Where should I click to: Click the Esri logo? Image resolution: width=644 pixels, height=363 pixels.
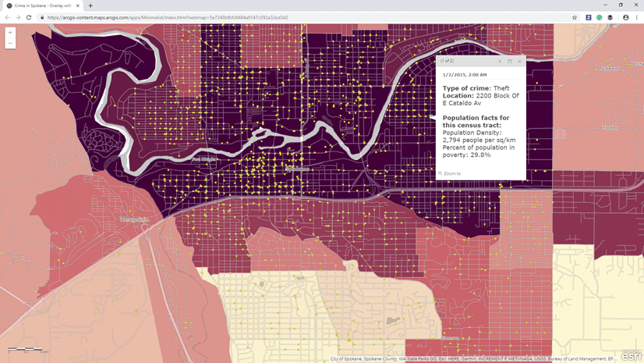click(x=631, y=355)
